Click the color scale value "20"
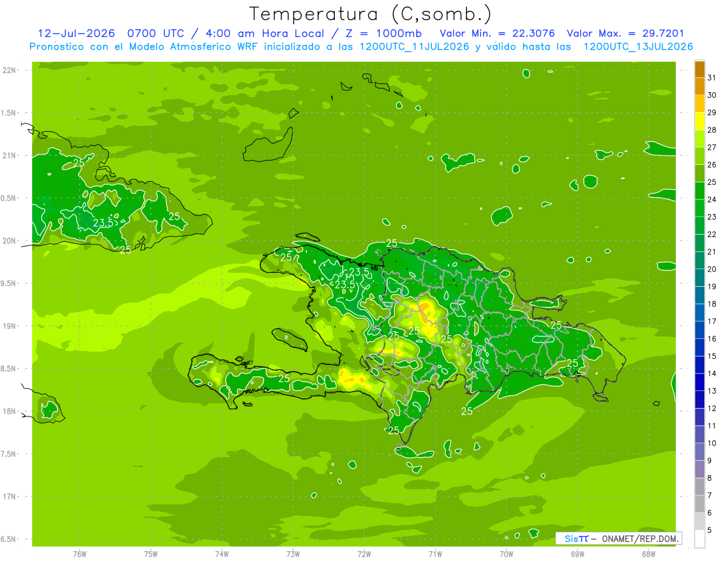Screen dimensions: 728x562 pos(712,269)
